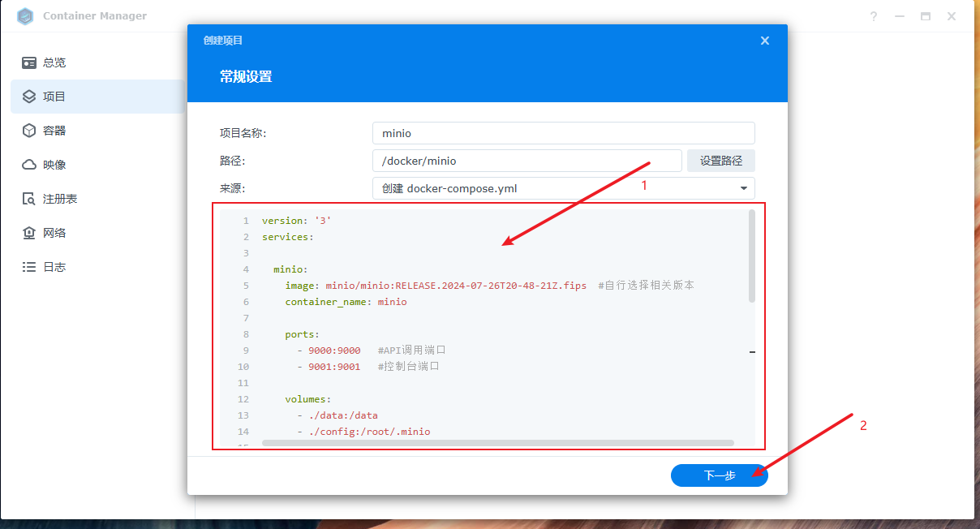Screen dimensions: 980x529
Task: Click the image line in the compose editor
Action: point(435,286)
